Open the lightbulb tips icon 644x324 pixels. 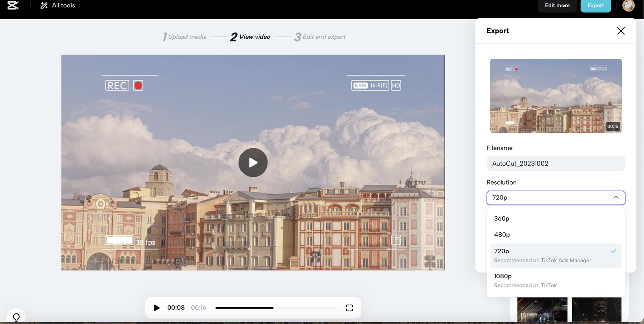(16, 317)
